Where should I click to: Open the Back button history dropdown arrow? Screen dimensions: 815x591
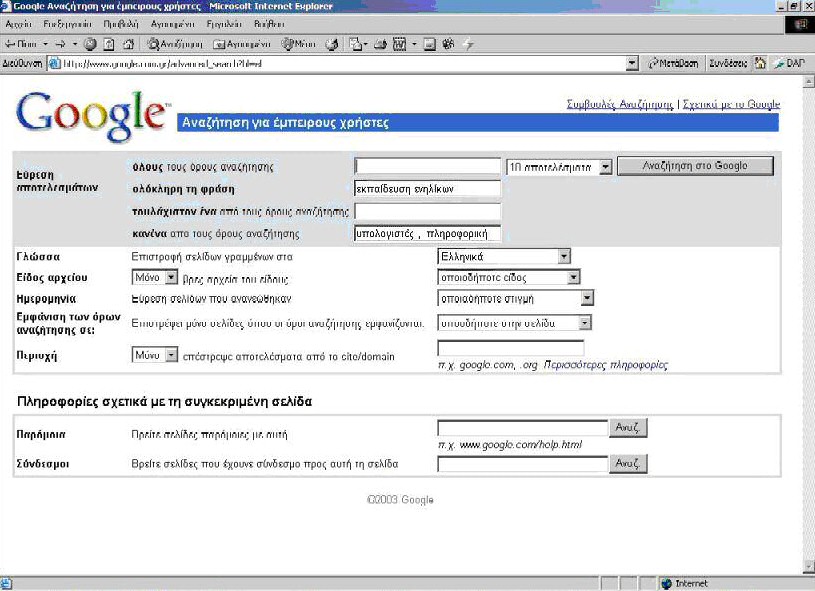pyautogui.click(x=45, y=44)
